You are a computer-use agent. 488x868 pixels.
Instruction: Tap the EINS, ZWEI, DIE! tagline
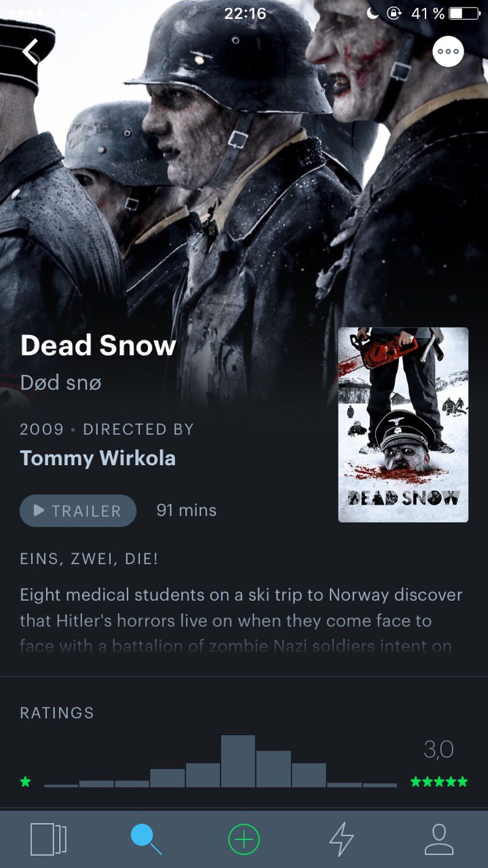(89, 559)
